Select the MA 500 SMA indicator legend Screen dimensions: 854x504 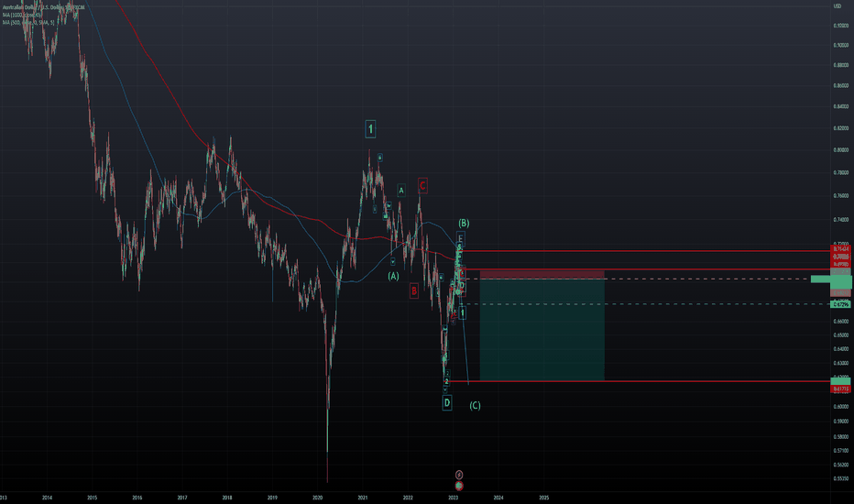coord(27,22)
